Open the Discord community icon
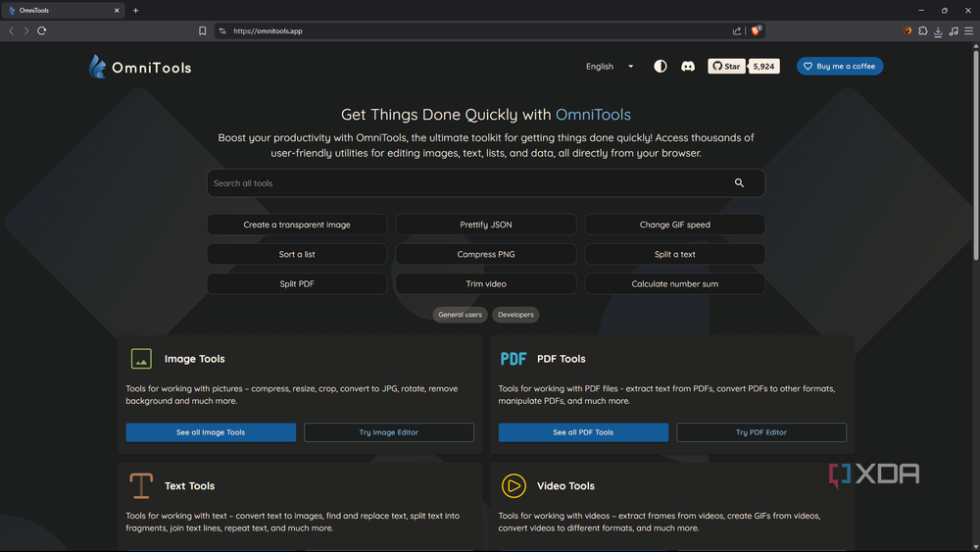The image size is (980, 552). point(688,67)
